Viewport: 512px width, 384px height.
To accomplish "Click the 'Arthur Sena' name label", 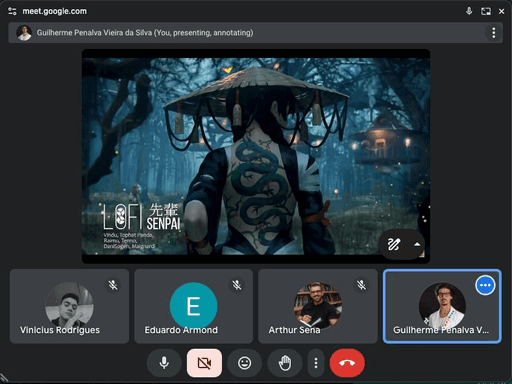I will 294,330.
